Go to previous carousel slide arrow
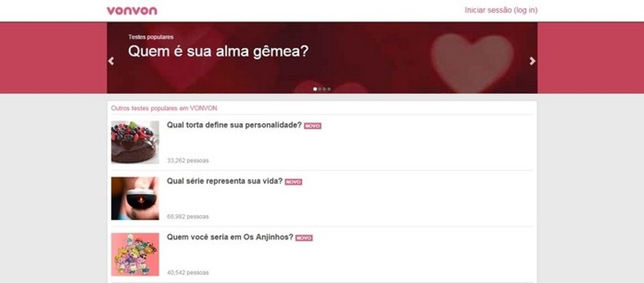Viewport: 644px width, 283px height. pyautogui.click(x=111, y=61)
